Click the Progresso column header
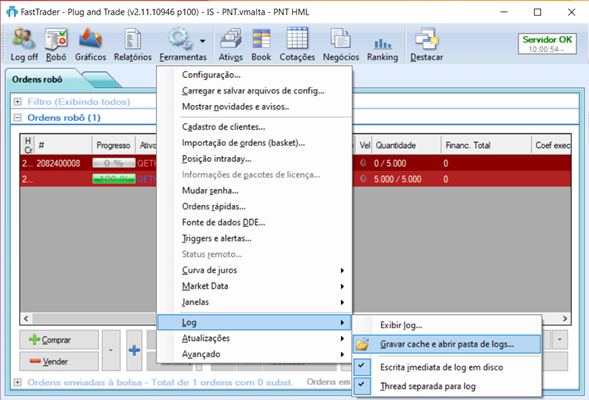This screenshot has width=589, height=400. 113,145
